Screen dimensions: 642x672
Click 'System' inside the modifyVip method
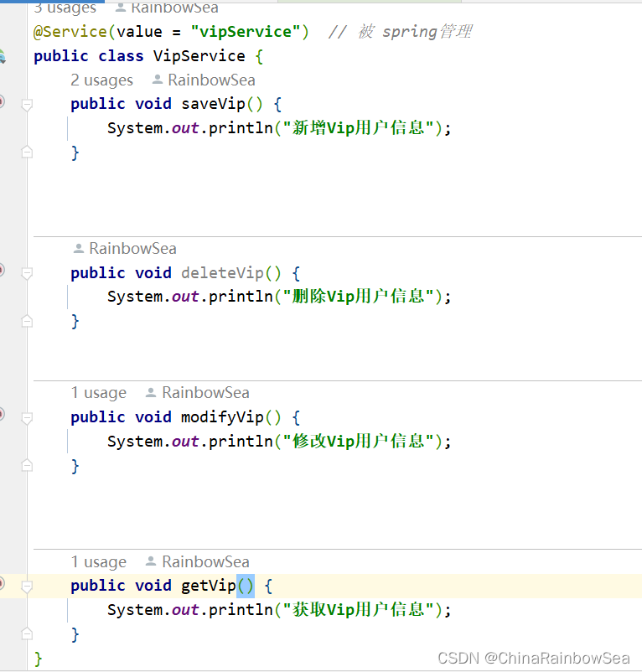[x=135, y=442]
